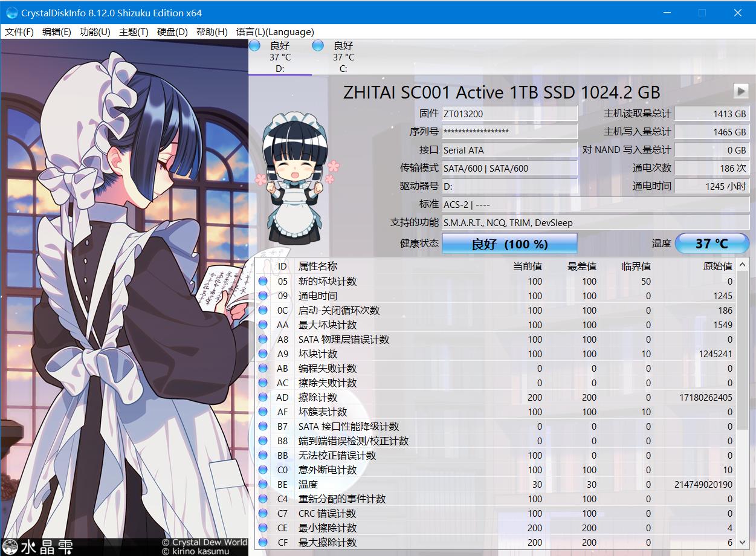Click status orb for 09 通电时间
Viewport: 756px width, 556px height.
pyautogui.click(x=263, y=296)
